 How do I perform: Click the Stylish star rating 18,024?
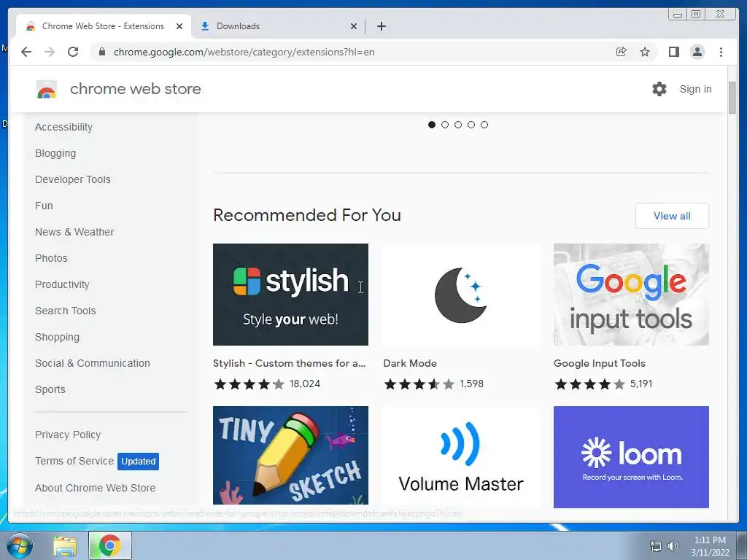tap(267, 384)
